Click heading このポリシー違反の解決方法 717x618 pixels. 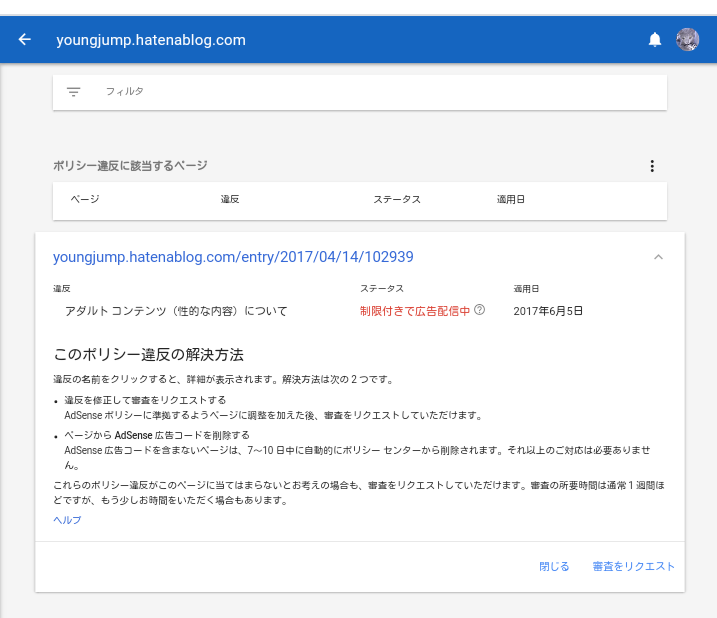[149, 355]
